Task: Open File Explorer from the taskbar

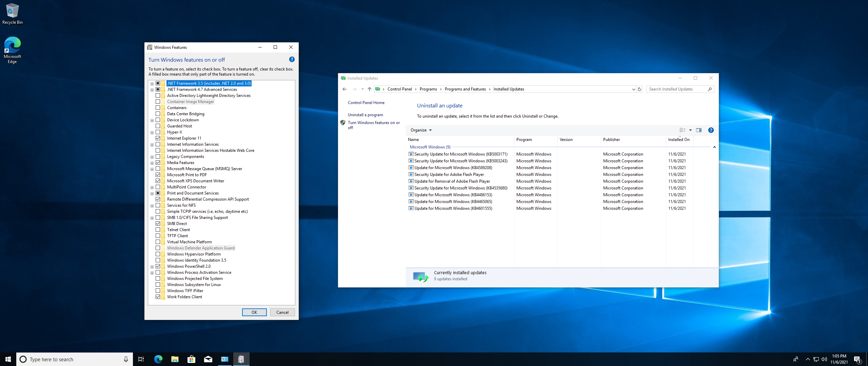Action: 175,359
